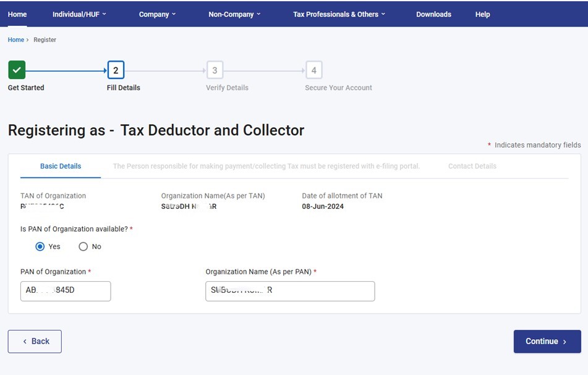Expand the Individual/HUF dropdown menu
This screenshot has height=375, width=588.
coord(79,14)
